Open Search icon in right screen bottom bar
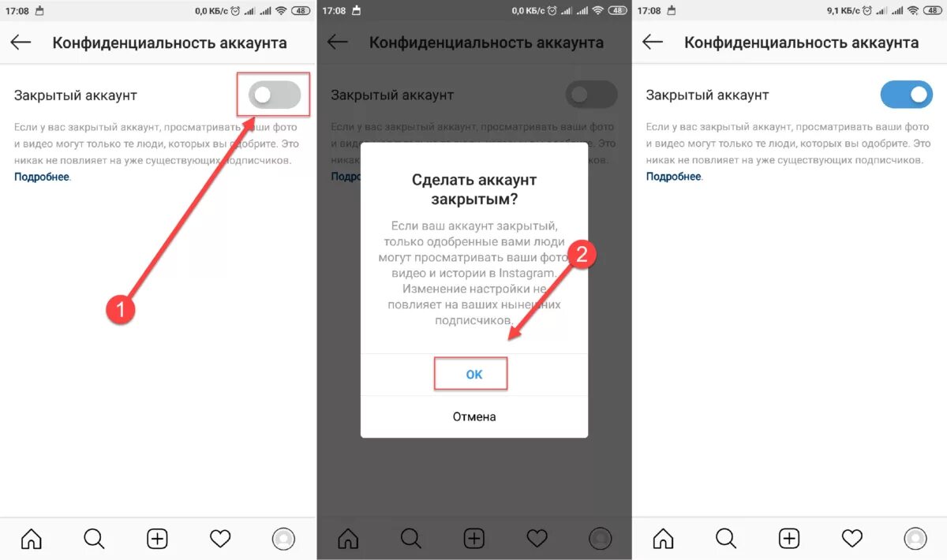 click(726, 539)
